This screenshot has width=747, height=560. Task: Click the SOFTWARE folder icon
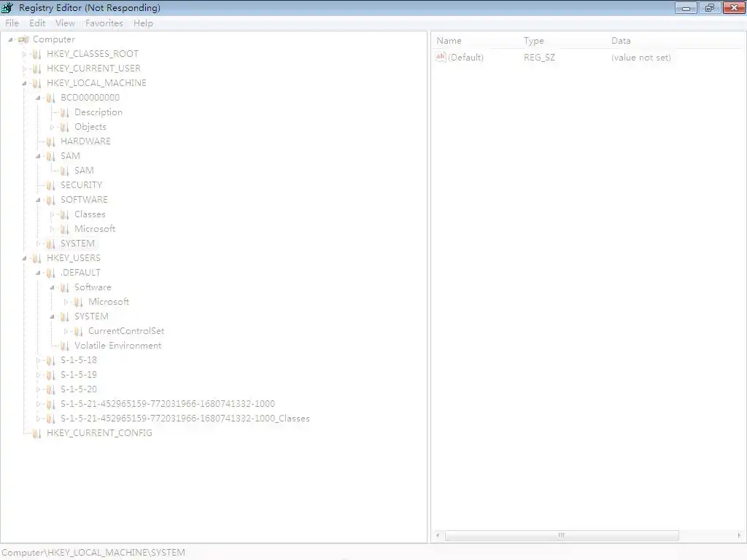click(50, 200)
